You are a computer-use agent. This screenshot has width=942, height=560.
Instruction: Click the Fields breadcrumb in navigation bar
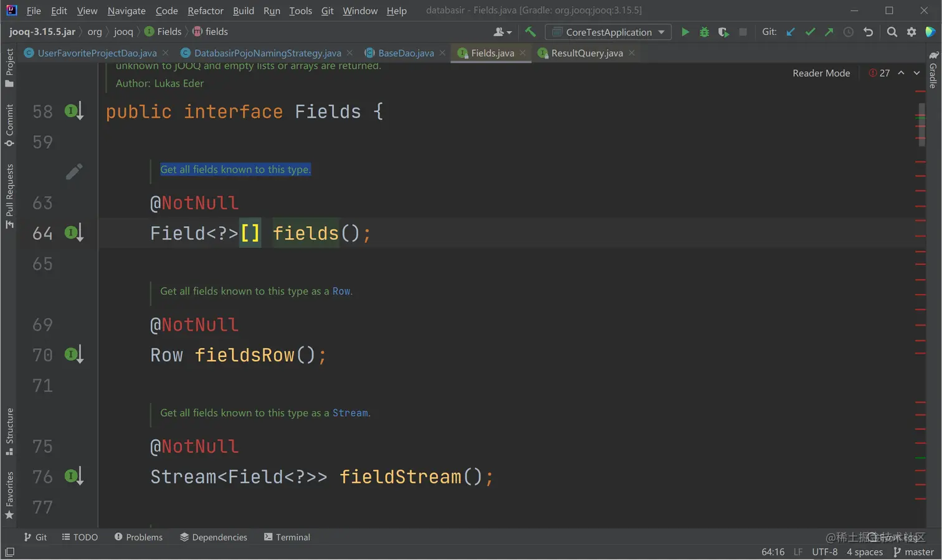163,32
